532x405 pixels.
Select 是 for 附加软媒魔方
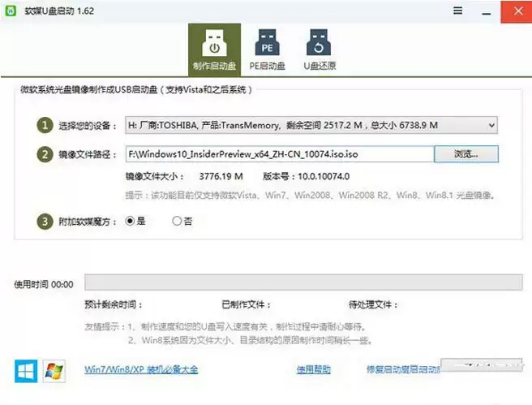click(135, 221)
